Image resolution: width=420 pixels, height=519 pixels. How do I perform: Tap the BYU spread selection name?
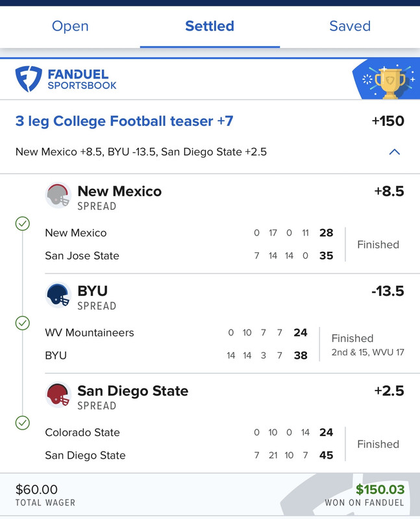pos(92,291)
